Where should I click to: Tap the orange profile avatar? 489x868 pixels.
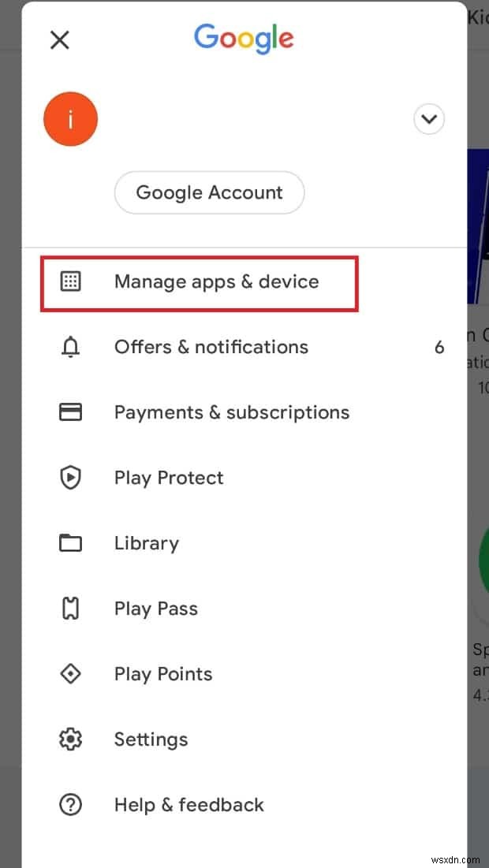(70, 119)
